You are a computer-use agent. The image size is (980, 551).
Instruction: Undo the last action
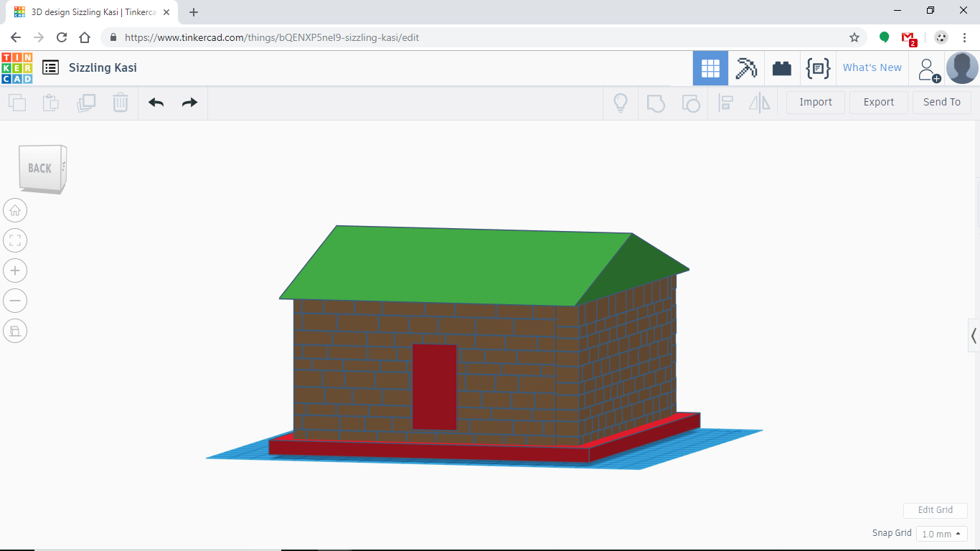click(155, 103)
